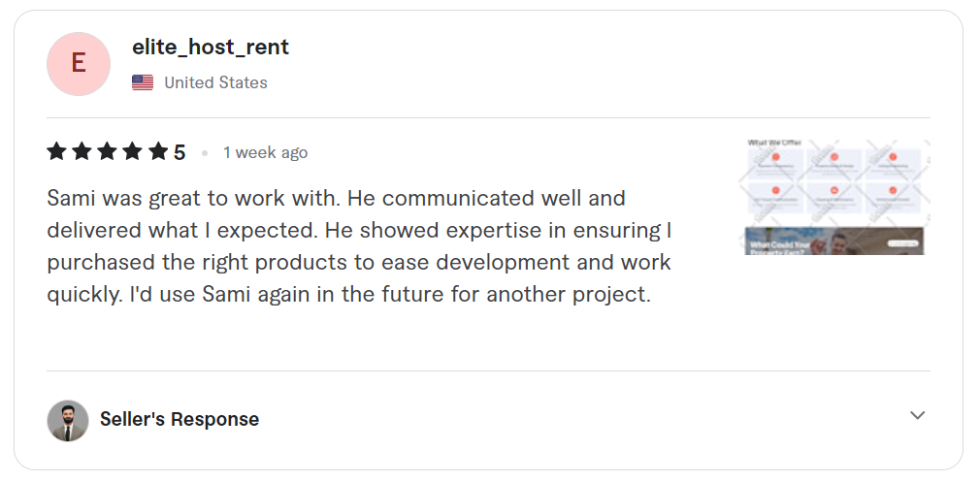Click the fourth rating star
Viewport: 980px width, 482px height.
pos(133,151)
